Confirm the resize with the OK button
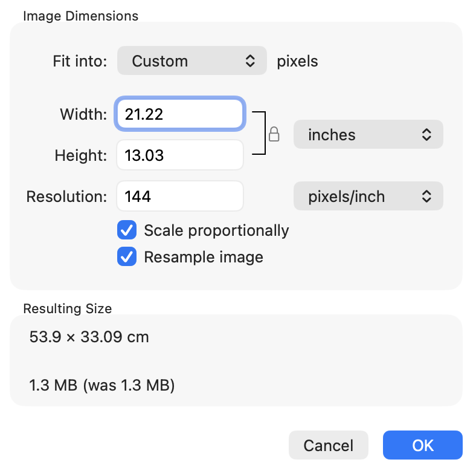The image size is (476, 468). pyautogui.click(x=423, y=445)
